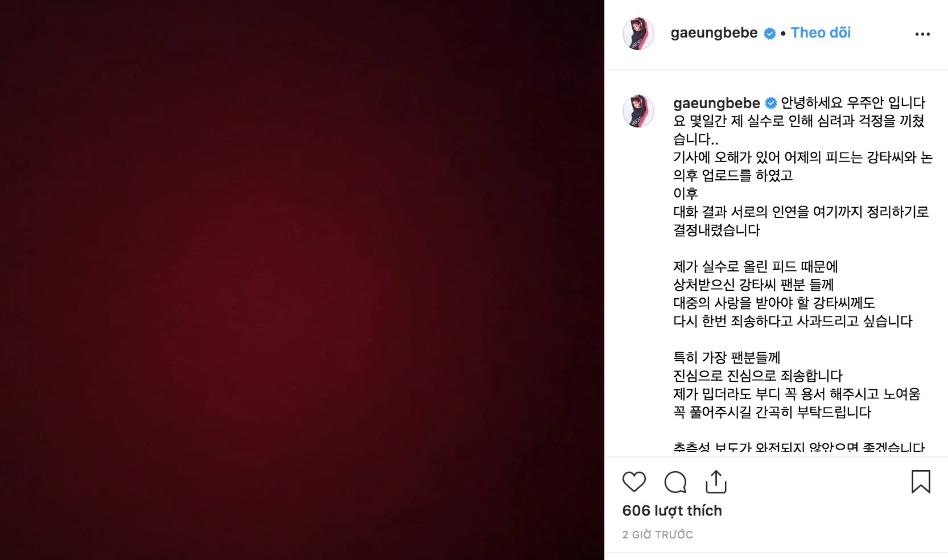Viewport: 948px width, 560px height.
Task: Click the cut-off last caption line at the bottom
Action: [x=799, y=448]
